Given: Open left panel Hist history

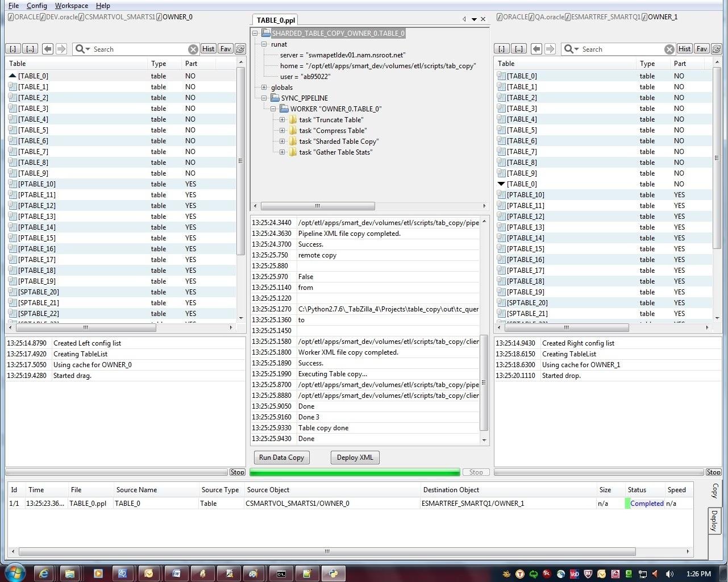Looking at the screenshot, I should coord(208,49).
